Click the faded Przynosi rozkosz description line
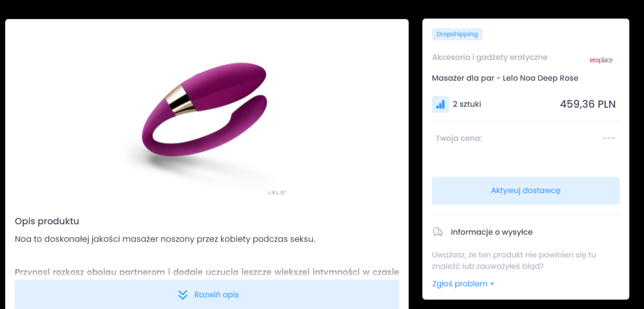This screenshot has height=309, width=644. (207, 272)
